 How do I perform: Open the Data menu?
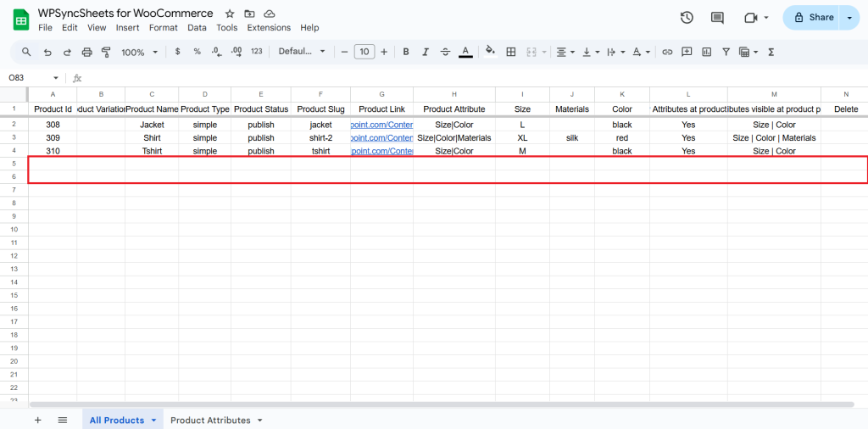point(197,28)
